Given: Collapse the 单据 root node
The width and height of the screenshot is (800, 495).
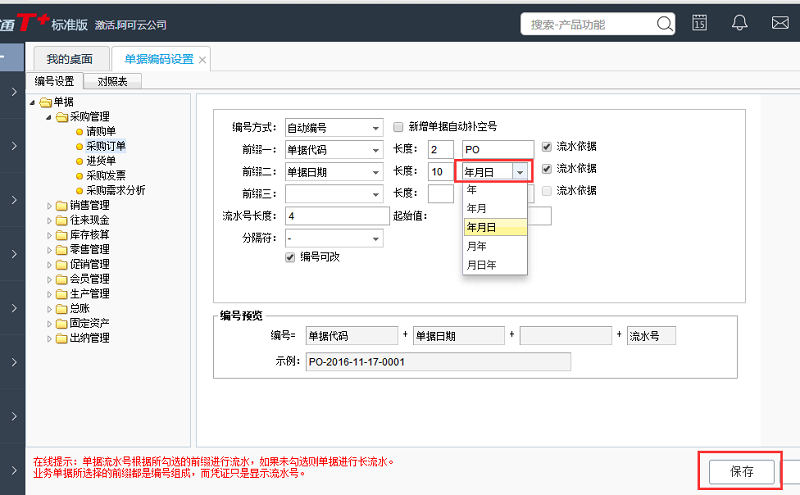Looking at the screenshot, I should 33,103.
